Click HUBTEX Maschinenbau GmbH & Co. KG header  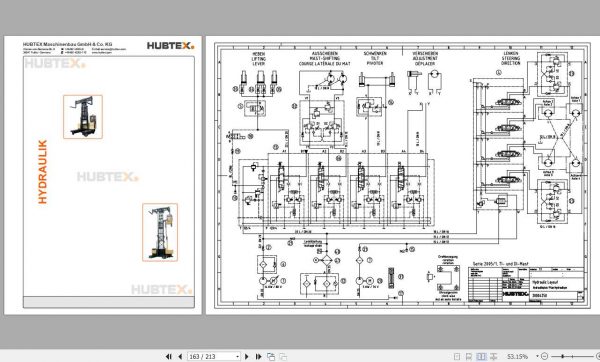(67, 44)
